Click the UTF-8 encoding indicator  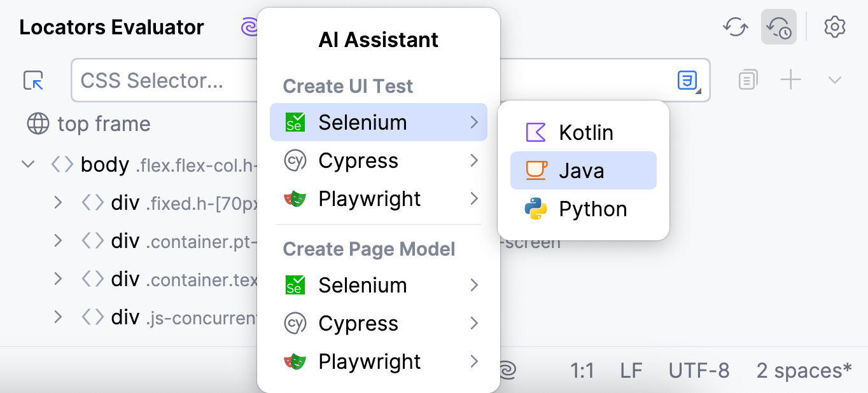(x=699, y=370)
